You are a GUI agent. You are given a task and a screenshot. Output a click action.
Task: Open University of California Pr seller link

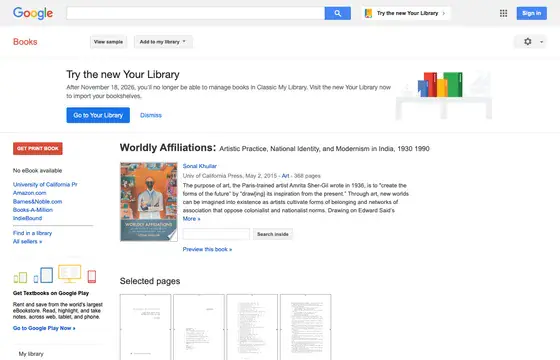(45, 184)
